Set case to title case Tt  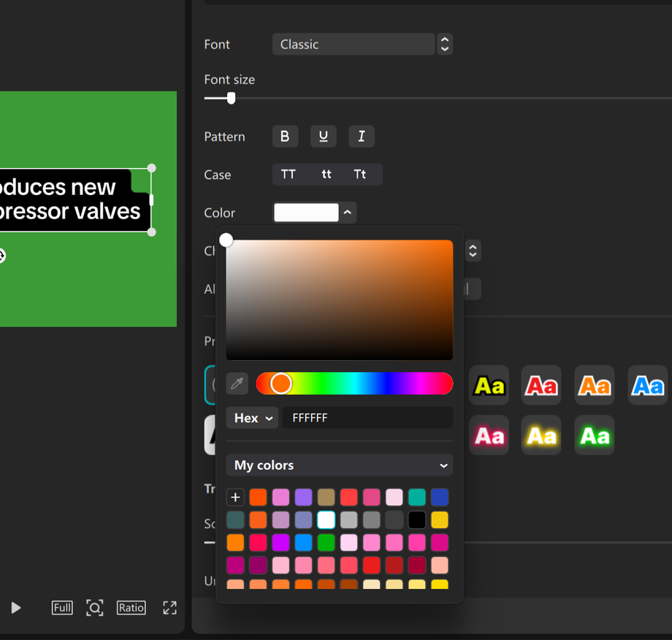point(359,175)
